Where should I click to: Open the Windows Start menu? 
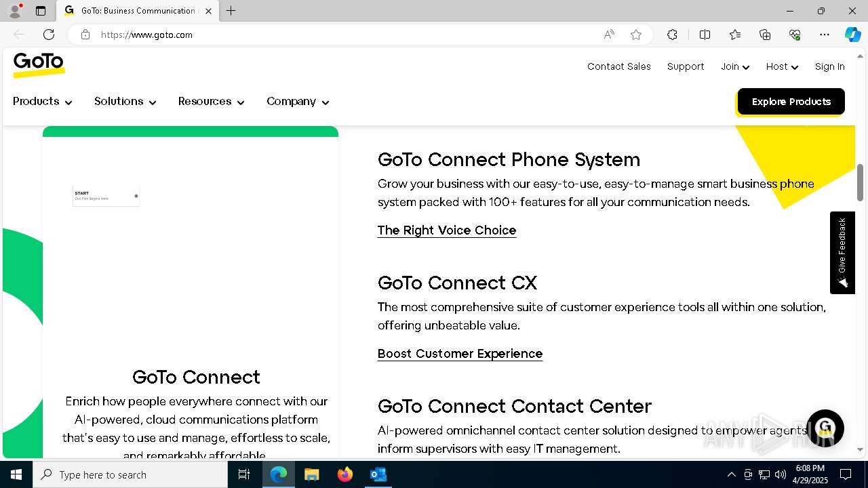(x=16, y=474)
